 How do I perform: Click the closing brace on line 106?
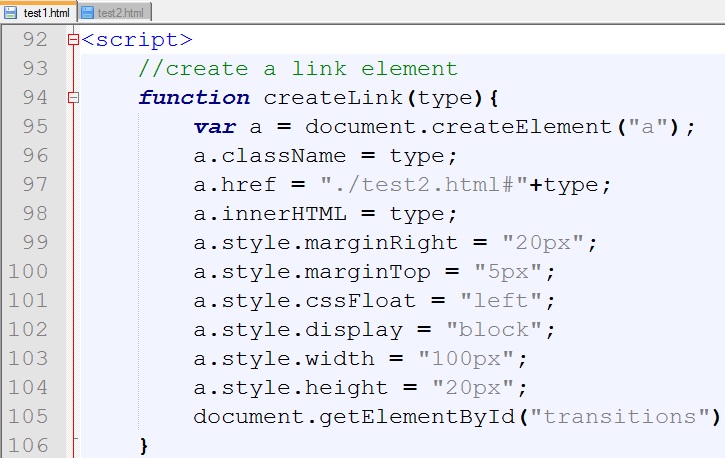[x=144, y=443]
